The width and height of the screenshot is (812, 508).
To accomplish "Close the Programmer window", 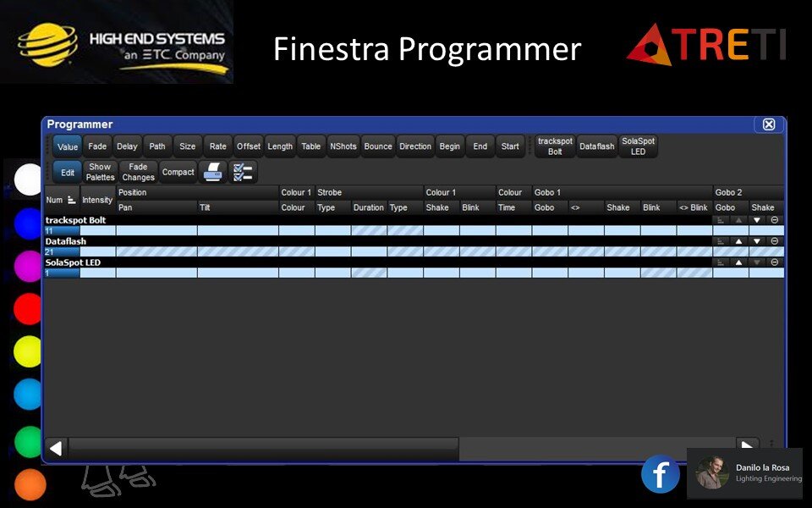I will click(769, 124).
